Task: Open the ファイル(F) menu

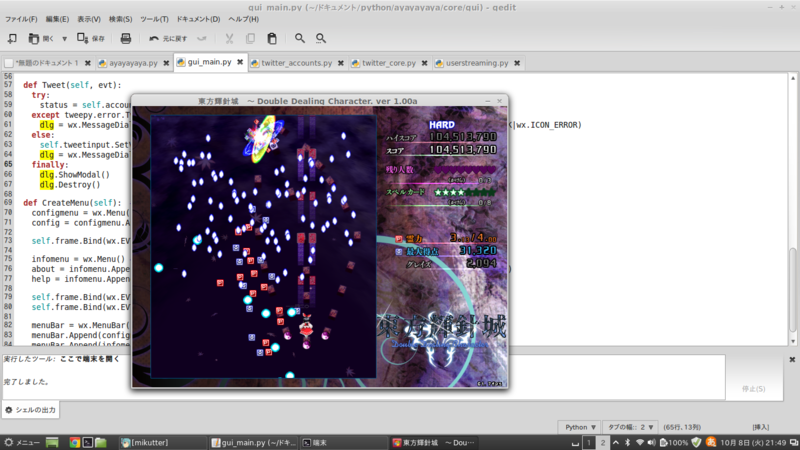Action: 21,19
